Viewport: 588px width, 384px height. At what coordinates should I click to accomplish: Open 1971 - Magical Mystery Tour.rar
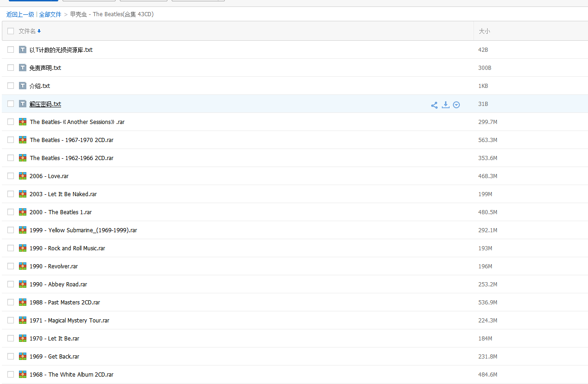(x=69, y=321)
